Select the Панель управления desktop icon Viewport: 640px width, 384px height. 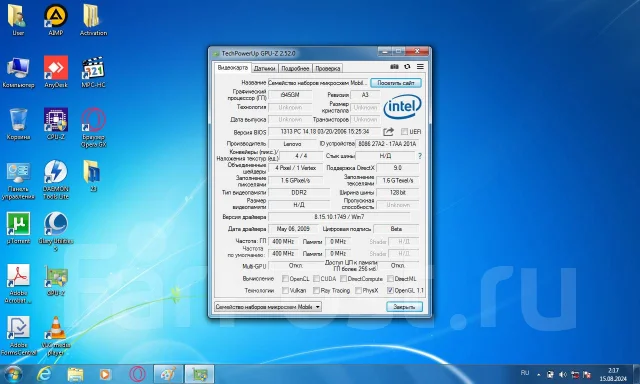click(18, 180)
